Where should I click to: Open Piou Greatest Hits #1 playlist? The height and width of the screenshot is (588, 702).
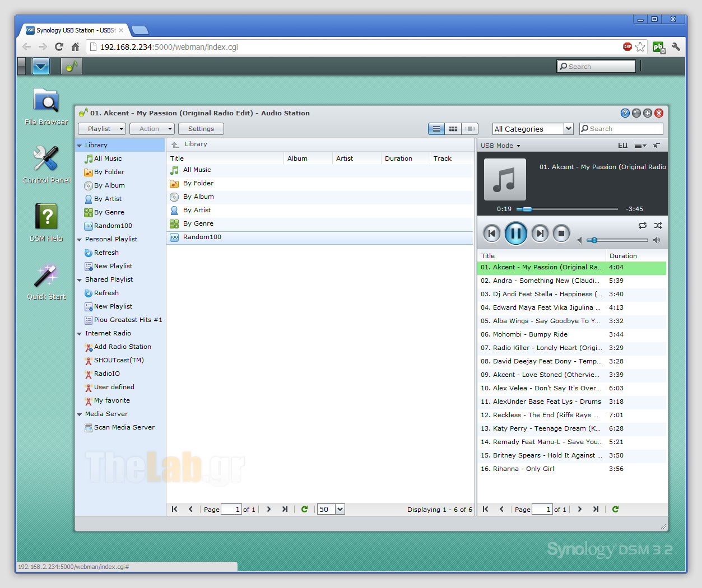click(128, 320)
